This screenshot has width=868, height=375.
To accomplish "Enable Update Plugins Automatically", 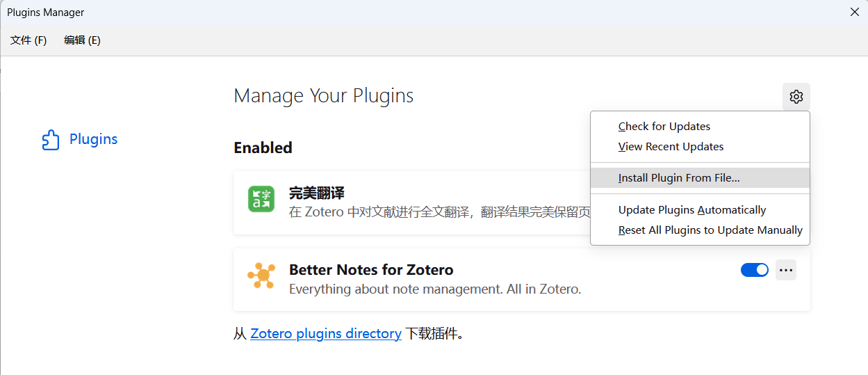I will [x=692, y=210].
